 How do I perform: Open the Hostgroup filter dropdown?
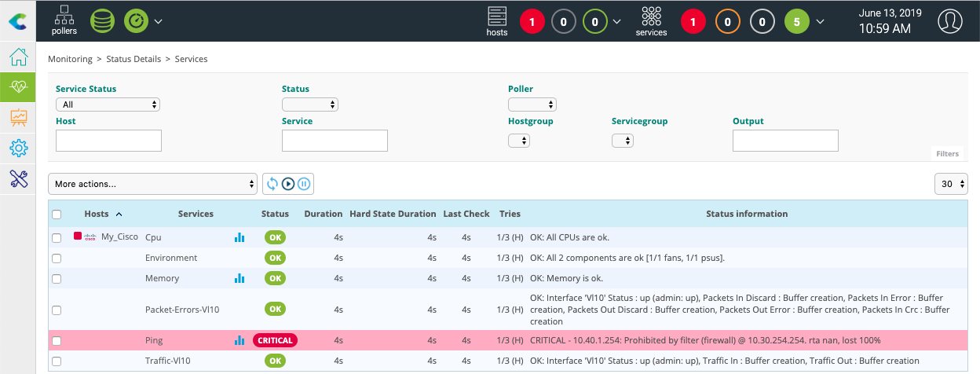(x=519, y=141)
